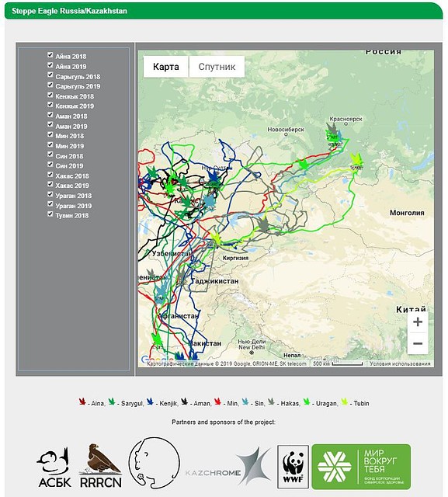Click the map zoom in plus button
Screen dimensions: 448x497
click(x=418, y=321)
